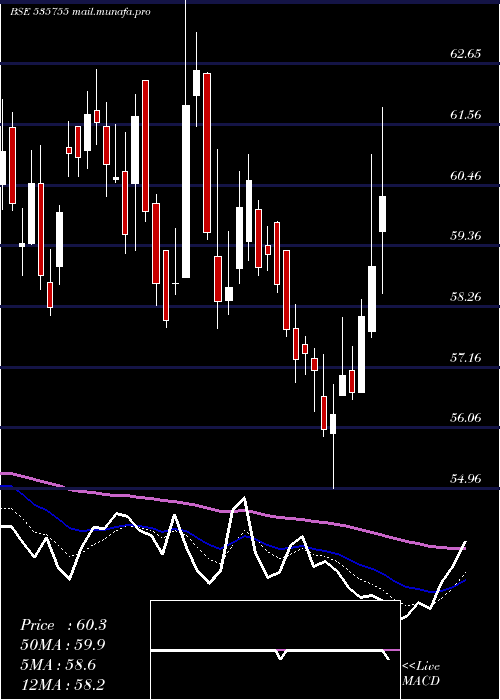This screenshot has height=700, width=500.
Task: Click the 59.36 price axis label
Action: [x=466, y=236]
